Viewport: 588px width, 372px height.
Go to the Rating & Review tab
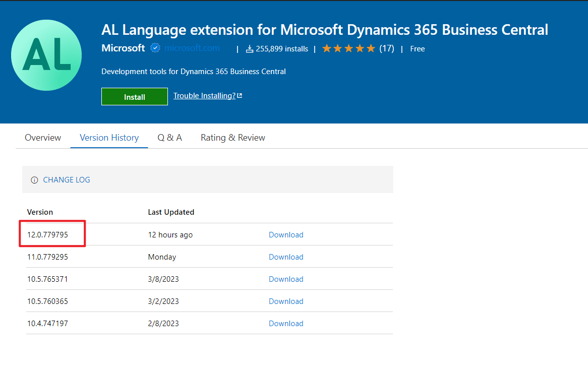coord(233,138)
